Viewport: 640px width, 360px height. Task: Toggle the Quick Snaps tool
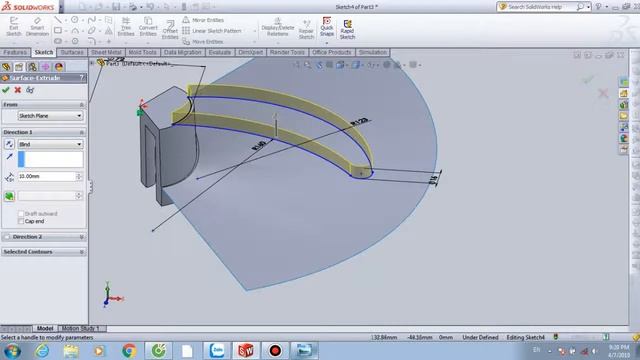point(327,26)
